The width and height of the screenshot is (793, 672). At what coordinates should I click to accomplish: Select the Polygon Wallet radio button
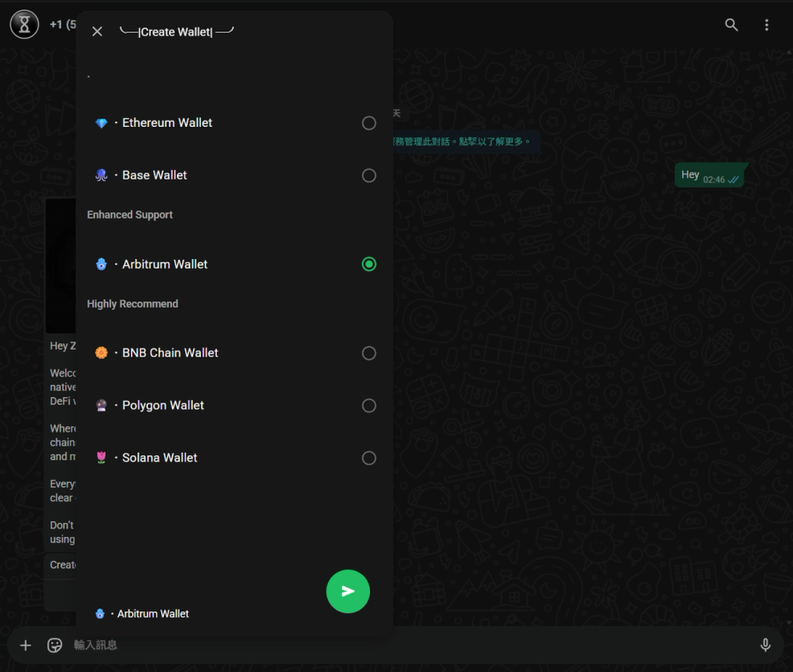[x=368, y=405]
